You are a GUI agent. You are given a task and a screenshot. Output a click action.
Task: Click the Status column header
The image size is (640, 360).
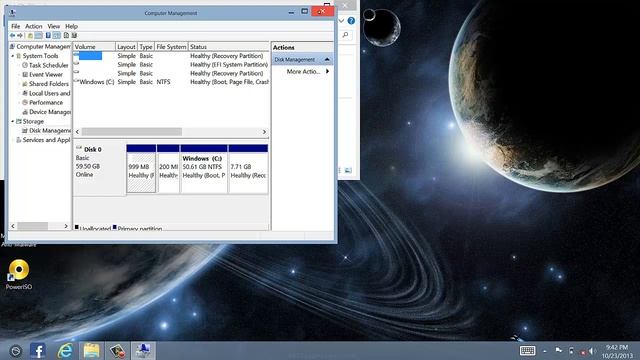pos(229,47)
